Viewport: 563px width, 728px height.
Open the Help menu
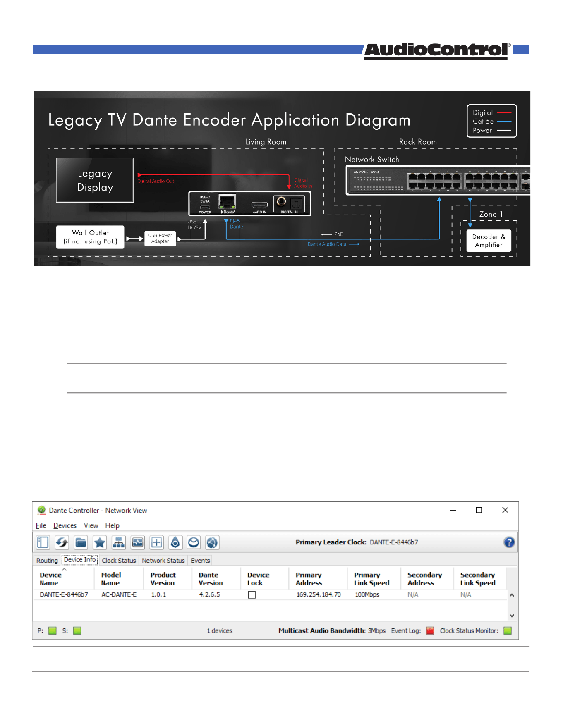pos(112,525)
